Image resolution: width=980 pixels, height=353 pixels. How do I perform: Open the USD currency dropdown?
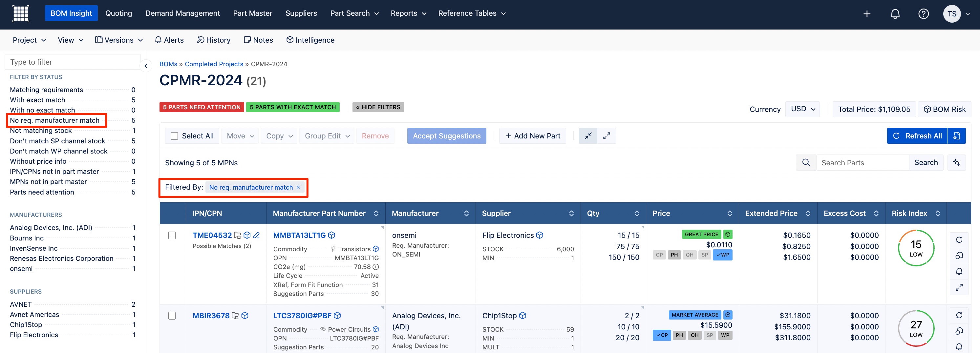click(x=803, y=109)
